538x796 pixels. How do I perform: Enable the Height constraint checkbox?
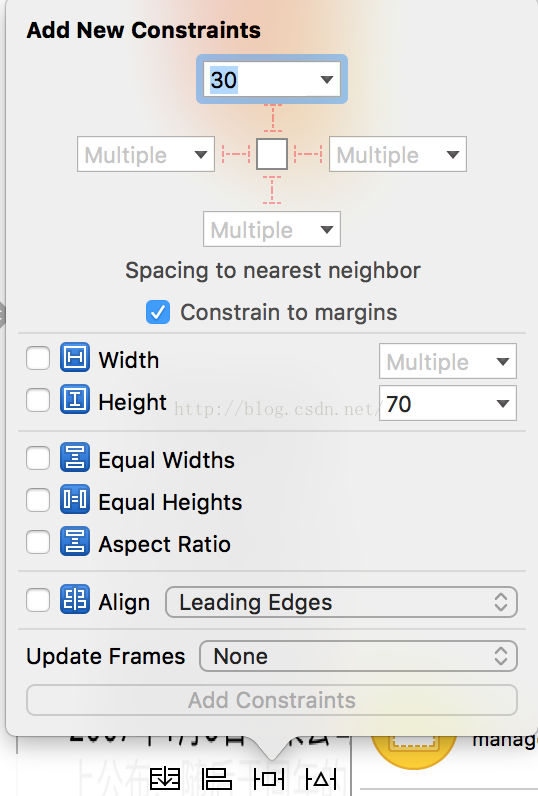(x=38, y=400)
